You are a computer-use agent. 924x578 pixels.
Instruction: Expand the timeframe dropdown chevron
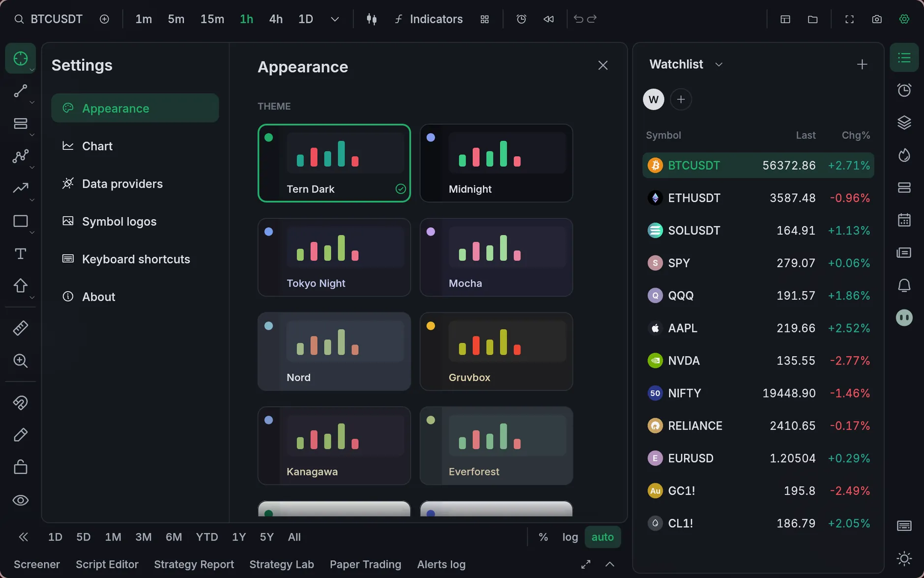[335, 19]
